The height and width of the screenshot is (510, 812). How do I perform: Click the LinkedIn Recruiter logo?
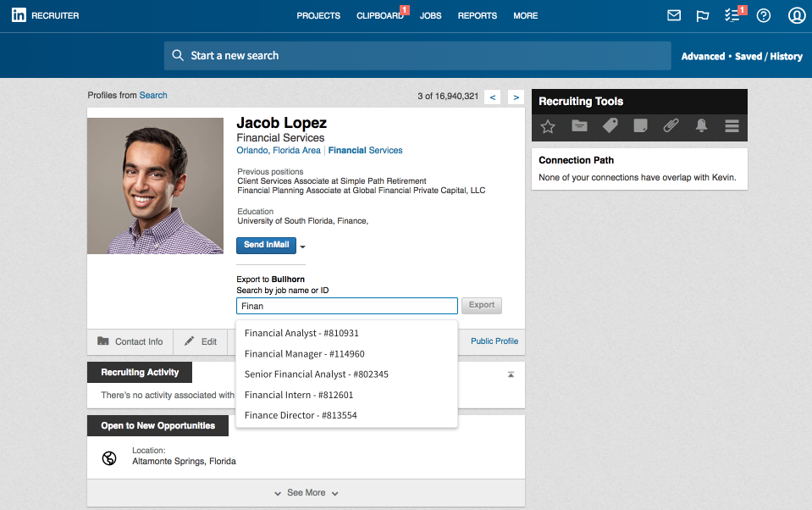45,15
